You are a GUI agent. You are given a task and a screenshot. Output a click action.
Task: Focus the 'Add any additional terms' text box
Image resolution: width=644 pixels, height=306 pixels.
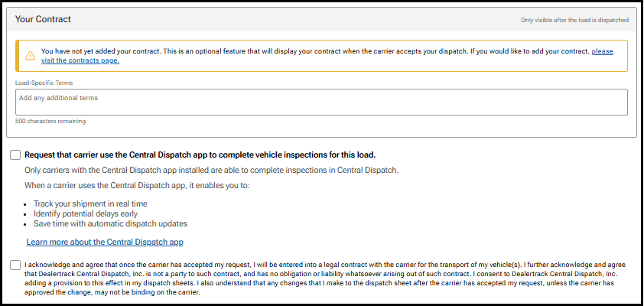[x=321, y=102]
